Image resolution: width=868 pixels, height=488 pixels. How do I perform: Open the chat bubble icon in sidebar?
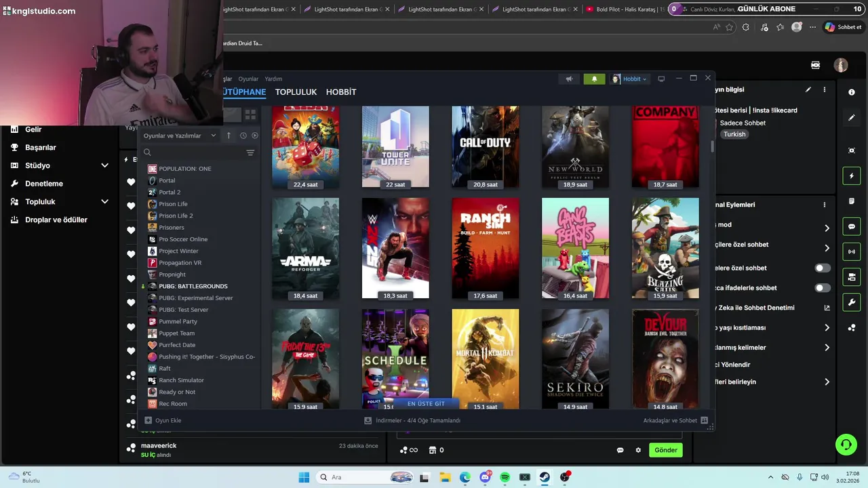[x=852, y=226]
